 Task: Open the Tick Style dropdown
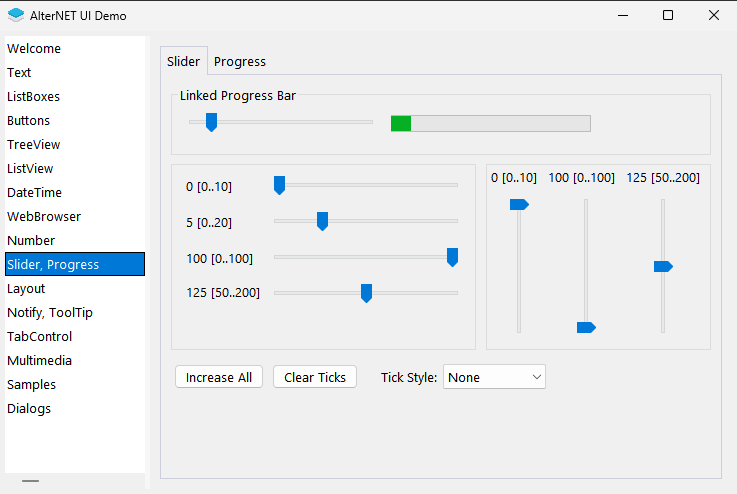tap(494, 377)
